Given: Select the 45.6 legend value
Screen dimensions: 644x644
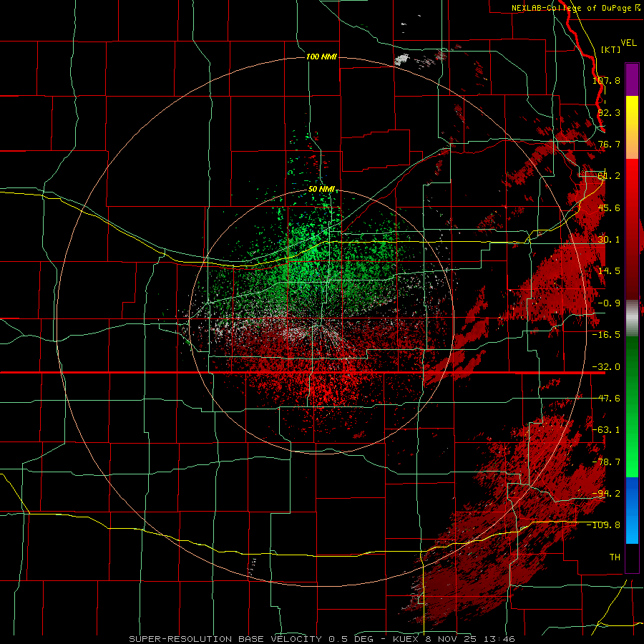Looking at the screenshot, I should (x=609, y=208).
